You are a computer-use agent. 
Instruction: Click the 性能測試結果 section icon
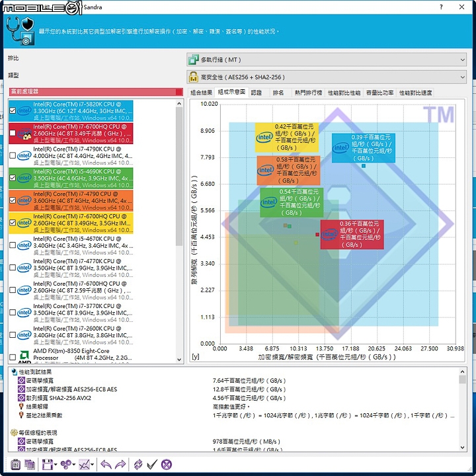pyautogui.click(x=14, y=372)
